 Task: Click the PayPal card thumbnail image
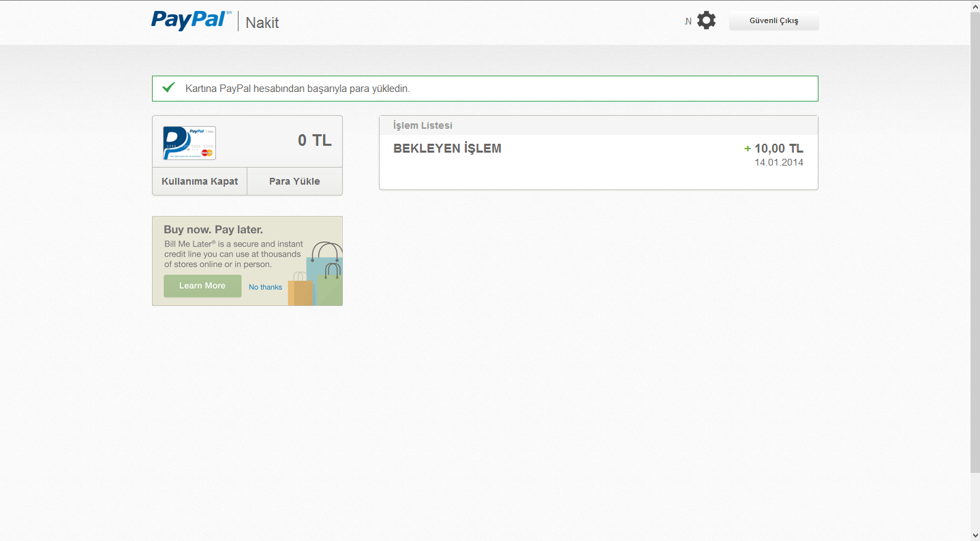coord(189,143)
